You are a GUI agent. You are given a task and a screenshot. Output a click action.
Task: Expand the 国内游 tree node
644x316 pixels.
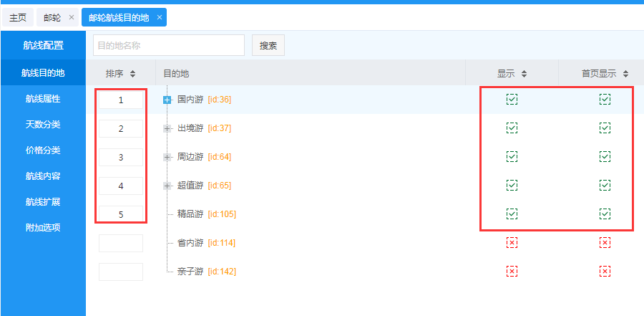167,100
